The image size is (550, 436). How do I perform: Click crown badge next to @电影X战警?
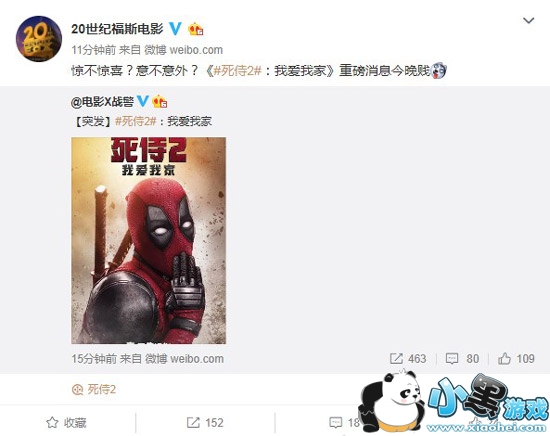pos(160,101)
